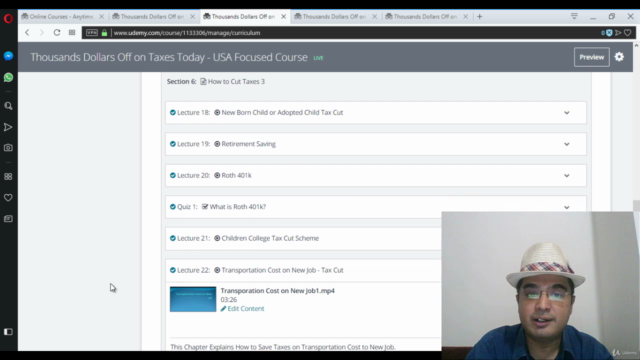Reload the current page
The width and height of the screenshot is (640, 360).
pyautogui.click(x=57, y=33)
